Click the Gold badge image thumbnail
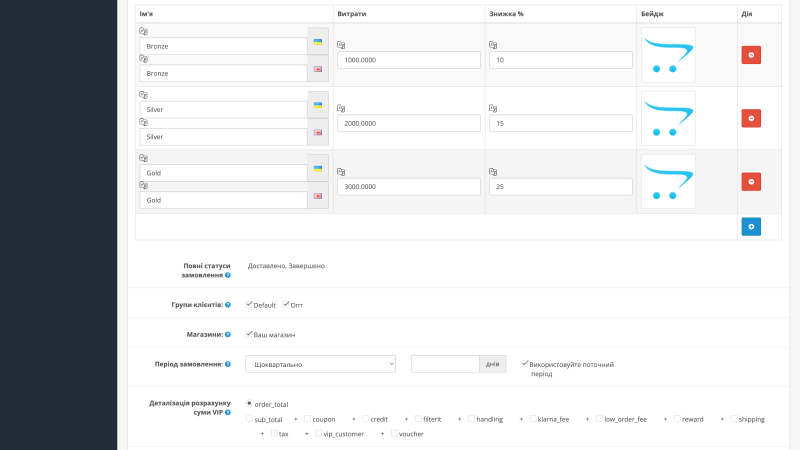Viewport: 800px width, 450px height. (668, 182)
